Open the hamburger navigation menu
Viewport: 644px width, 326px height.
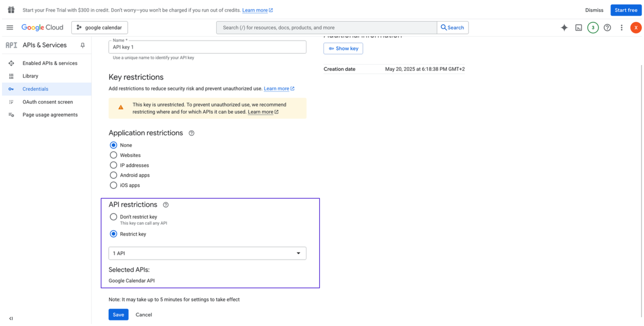click(x=10, y=28)
